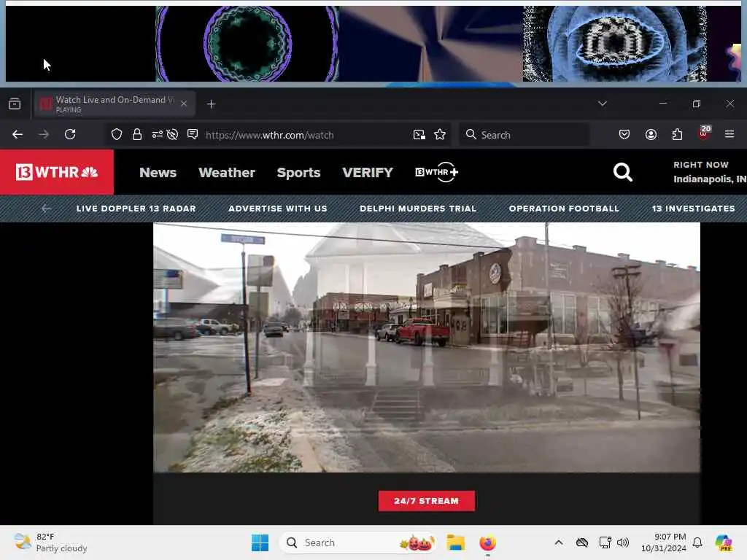Reload the current page
The image size is (747, 560).
pos(70,135)
